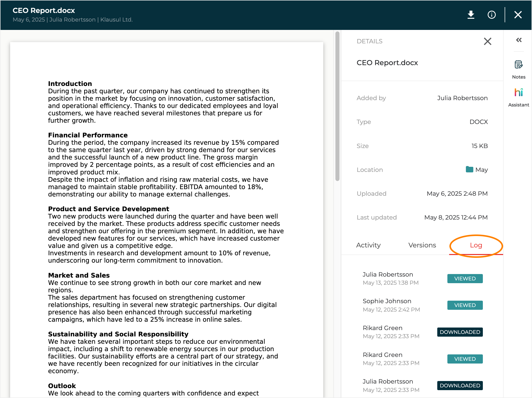Click Rikard Green's DOWNLOADED badge

460,332
